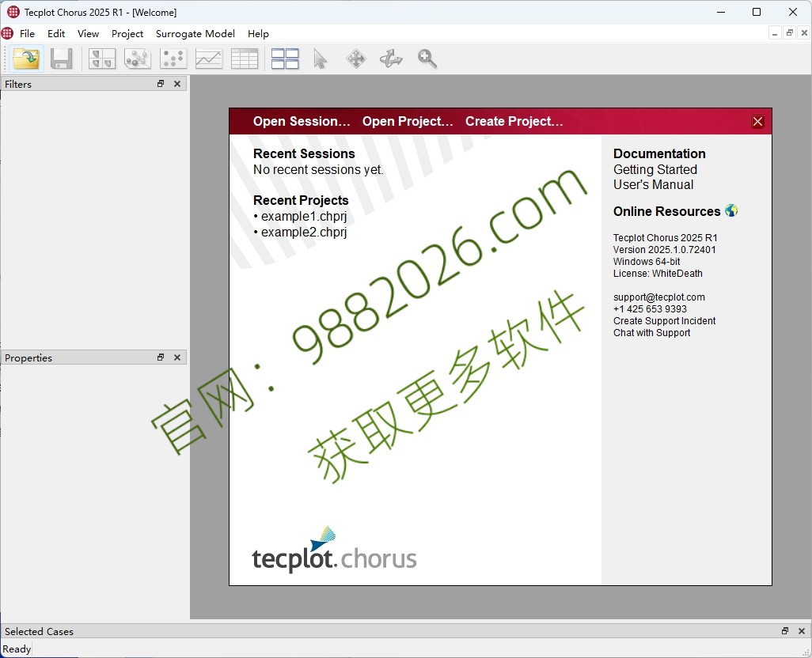Click Chat with Support
The width and height of the screenshot is (812, 658).
[x=651, y=333]
